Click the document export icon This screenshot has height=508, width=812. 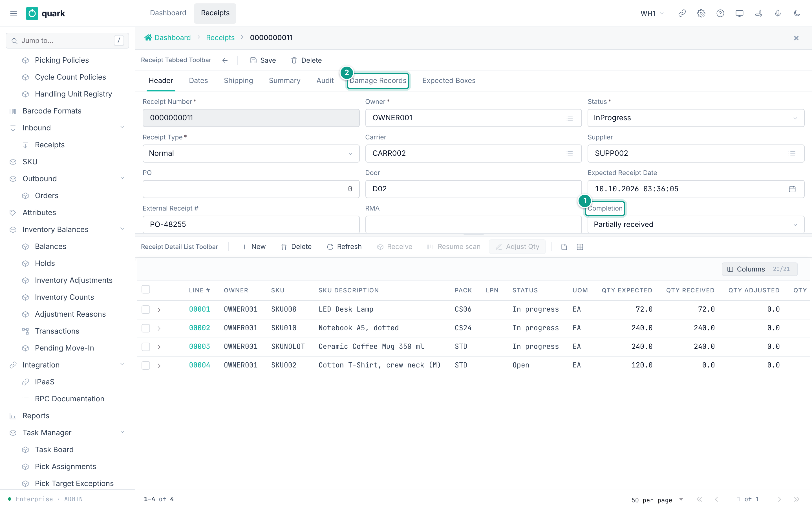pyautogui.click(x=564, y=247)
